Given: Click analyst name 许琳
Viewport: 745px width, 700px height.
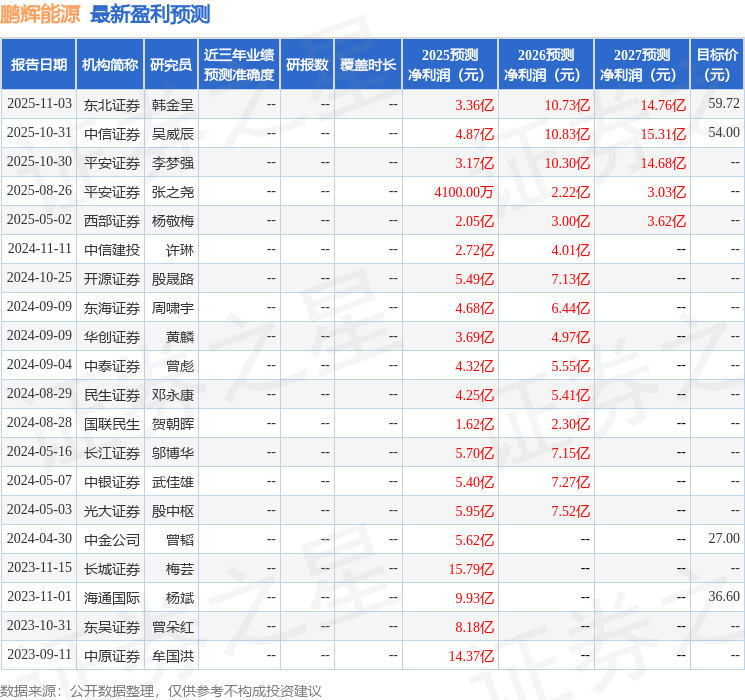Looking at the screenshot, I should [180, 250].
